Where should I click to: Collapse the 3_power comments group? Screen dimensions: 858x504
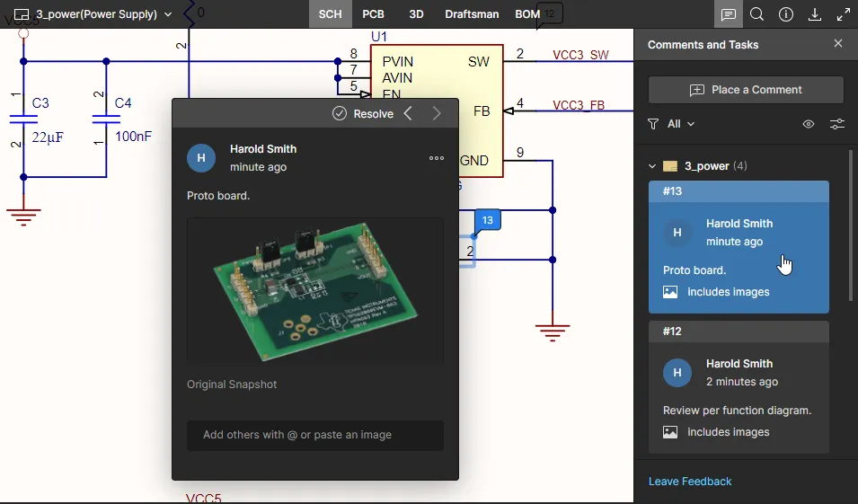point(652,166)
